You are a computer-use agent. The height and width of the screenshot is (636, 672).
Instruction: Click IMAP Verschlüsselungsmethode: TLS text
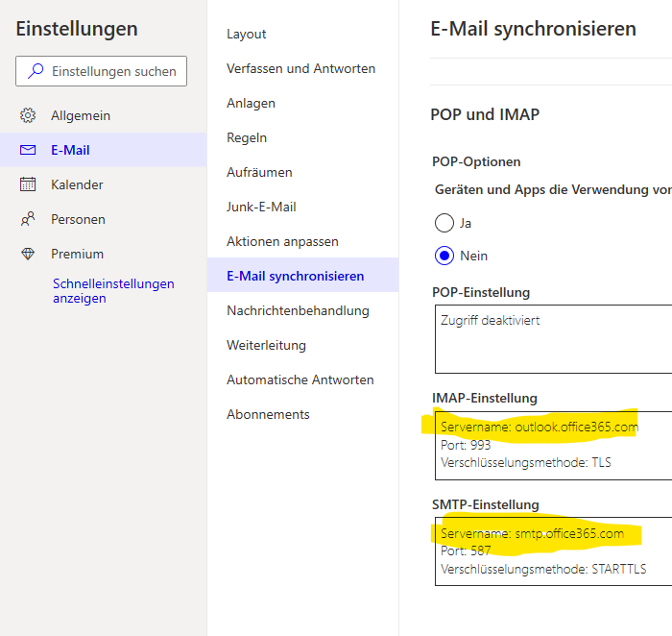pyautogui.click(x=525, y=463)
